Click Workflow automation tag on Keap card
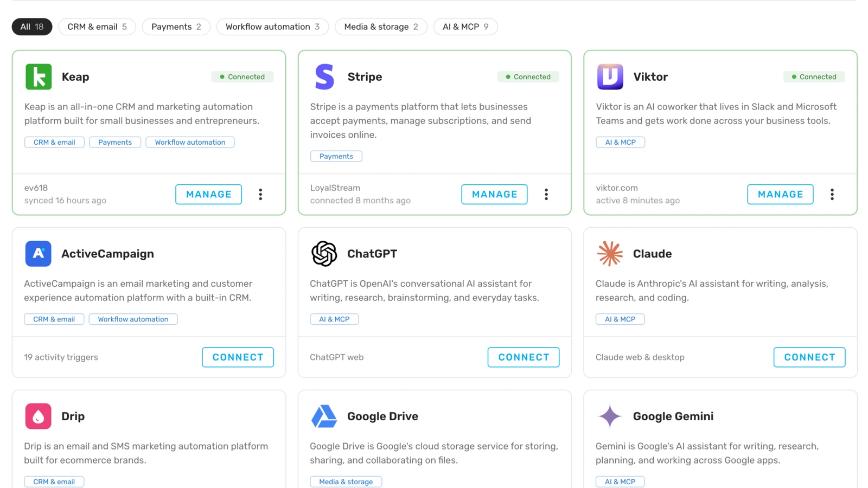Viewport: 868px width, 488px height. pyautogui.click(x=190, y=142)
